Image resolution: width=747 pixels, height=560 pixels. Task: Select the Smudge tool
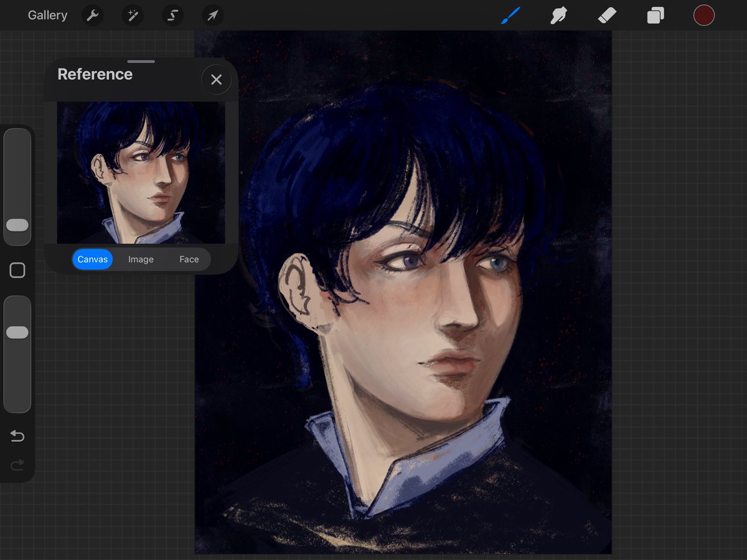[x=559, y=16]
